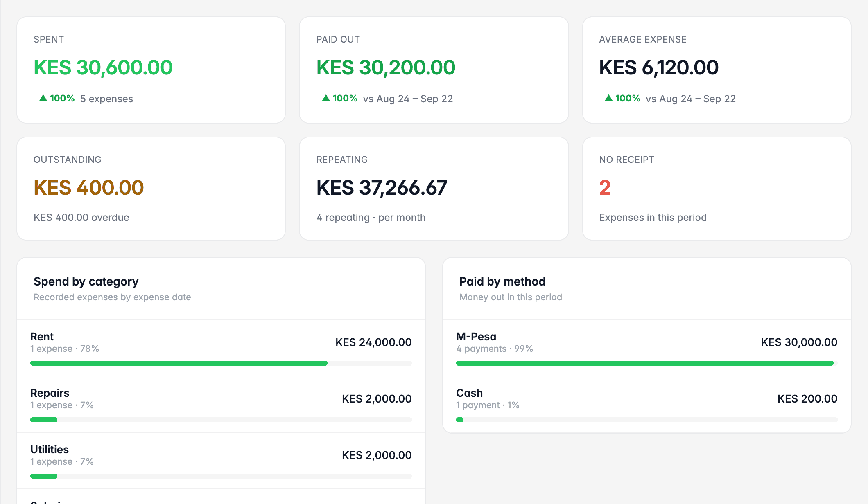Viewport: 868px width, 504px height.
Task: Select the Cash payment method row
Action: [x=647, y=404]
